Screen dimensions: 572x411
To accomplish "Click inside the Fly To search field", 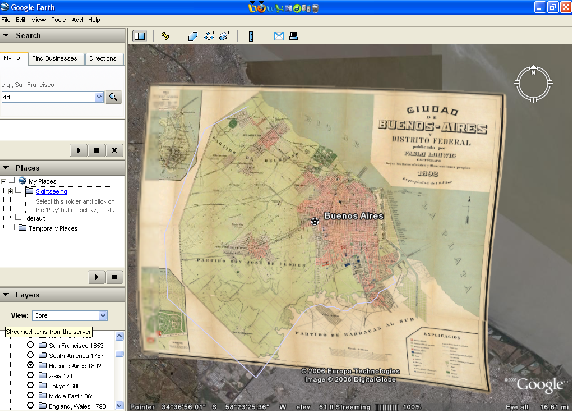I will pyautogui.click(x=48, y=97).
